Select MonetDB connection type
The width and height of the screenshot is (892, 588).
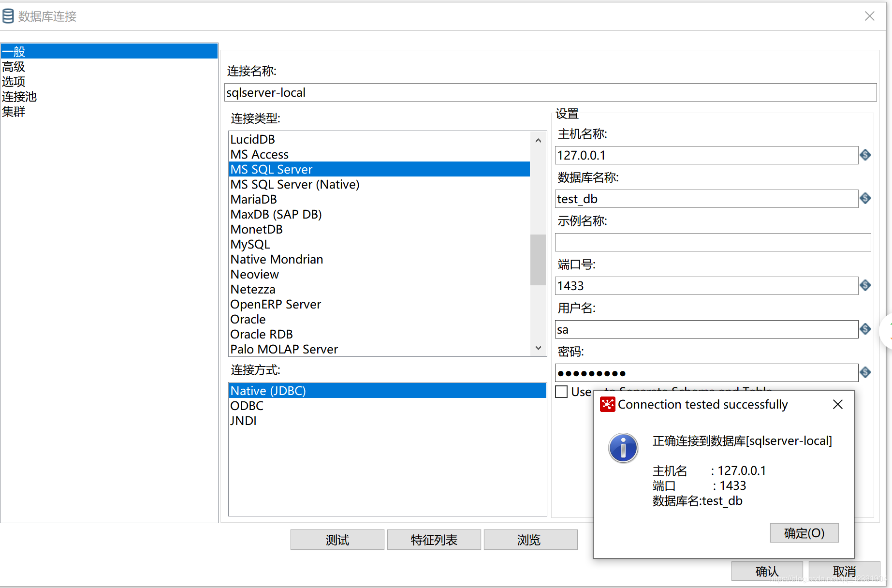[380, 229]
